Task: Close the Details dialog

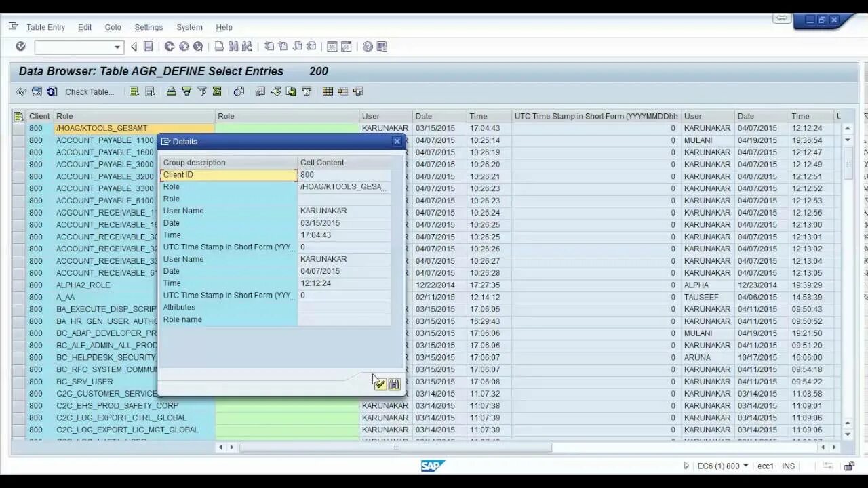Action: (397, 141)
